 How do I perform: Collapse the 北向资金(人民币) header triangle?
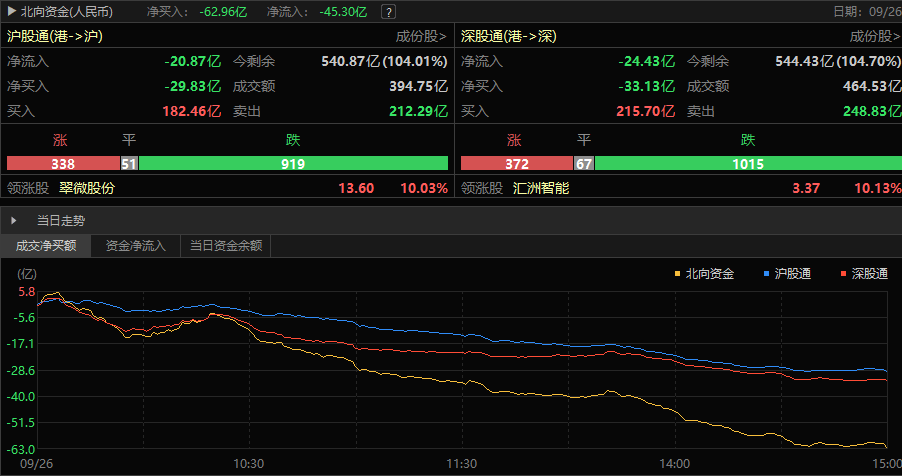point(10,12)
